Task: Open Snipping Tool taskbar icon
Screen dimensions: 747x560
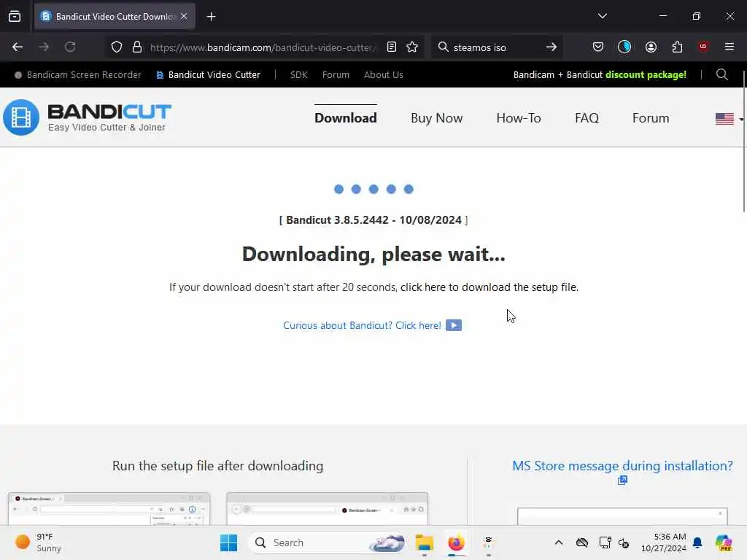Action: point(488,542)
